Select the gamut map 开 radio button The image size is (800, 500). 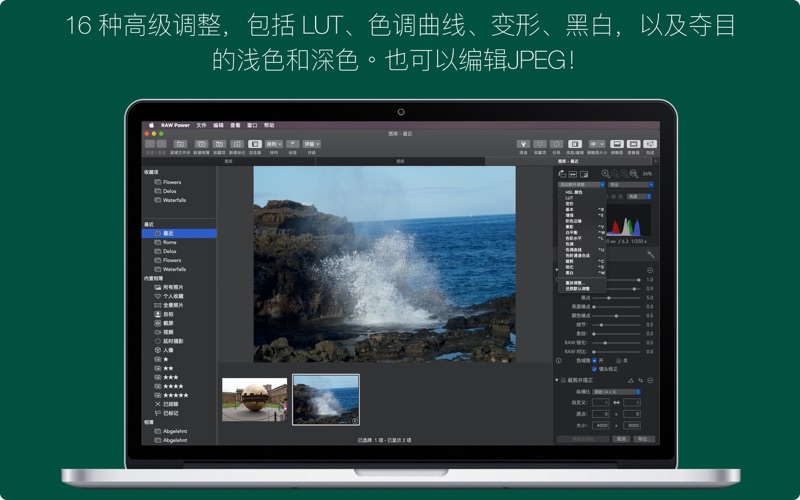click(594, 360)
